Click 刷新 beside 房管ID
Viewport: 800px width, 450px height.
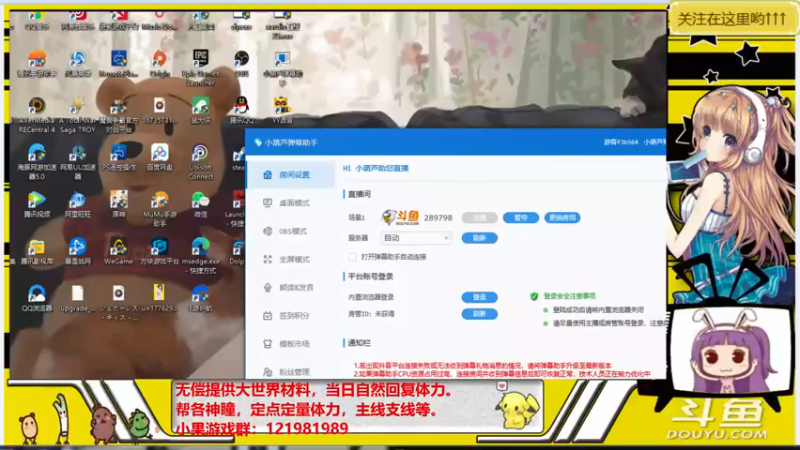tap(479, 314)
